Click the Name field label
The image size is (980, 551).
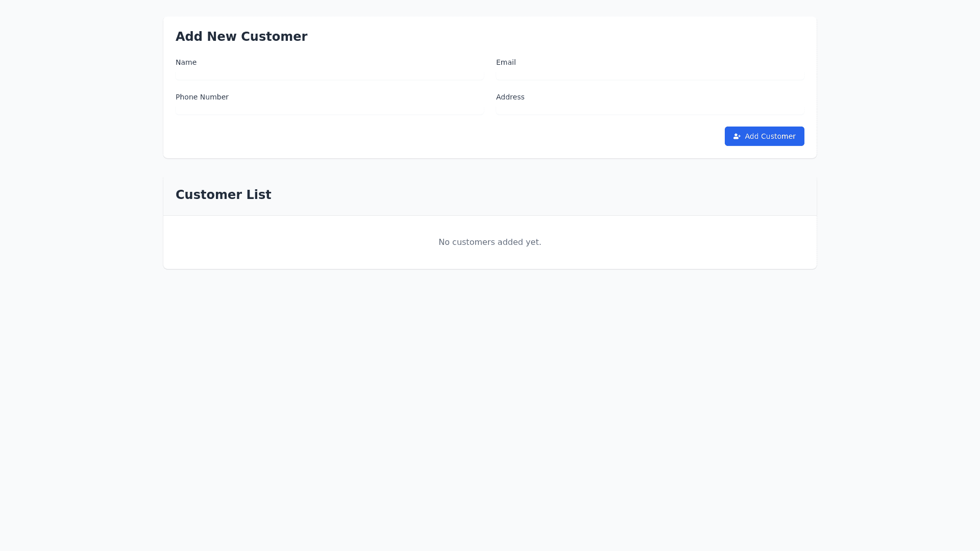pyautogui.click(x=186, y=62)
